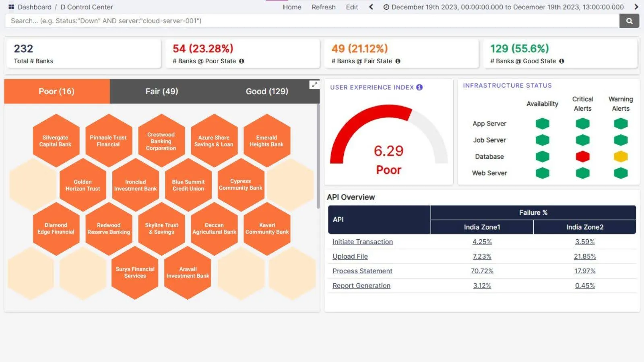644x362 pixels.
Task: Click Database Availability green hexagon
Action: (x=542, y=156)
